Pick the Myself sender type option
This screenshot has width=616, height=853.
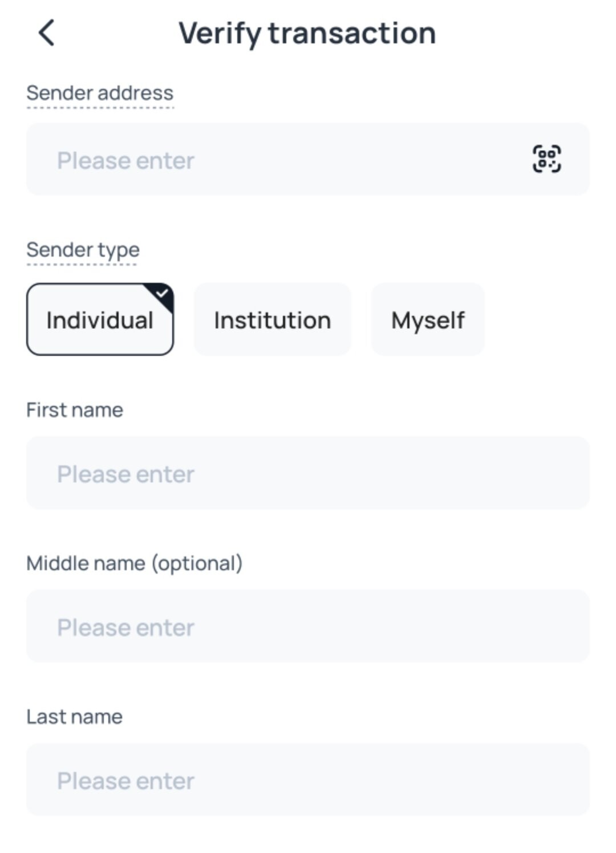click(x=428, y=319)
